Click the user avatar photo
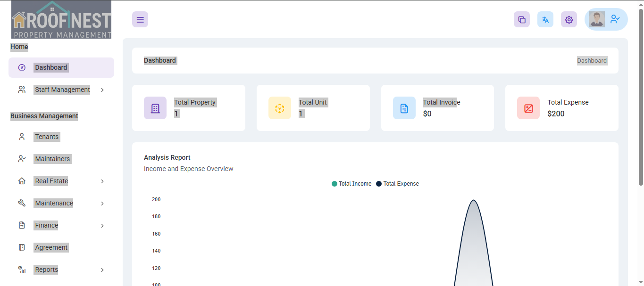Screen dimensions: 644x286 pos(597,19)
